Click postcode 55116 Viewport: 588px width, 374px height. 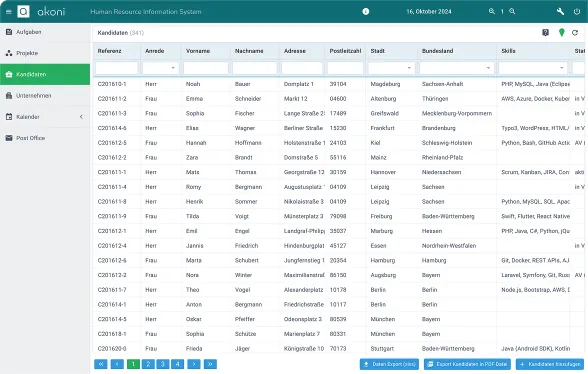tap(338, 158)
